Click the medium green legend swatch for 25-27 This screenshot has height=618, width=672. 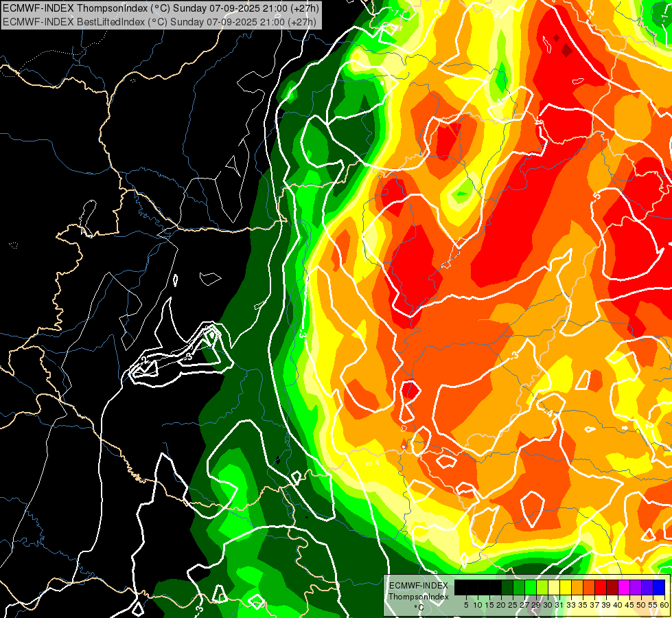[519, 587]
